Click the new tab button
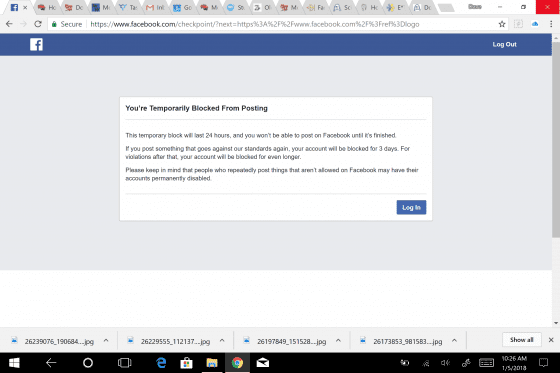Screen dimensions: 560x373 pos(446,8)
